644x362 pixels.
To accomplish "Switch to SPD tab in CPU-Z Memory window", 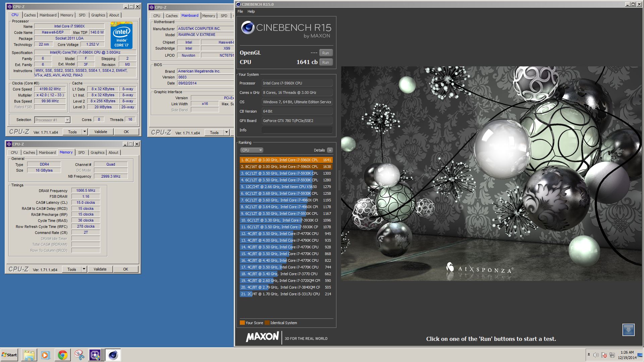I will point(82,153).
